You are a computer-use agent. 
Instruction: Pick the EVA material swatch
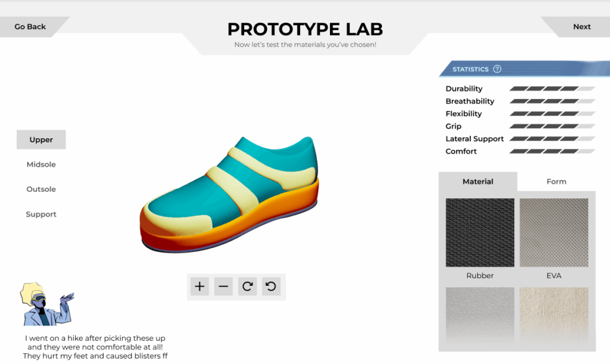point(553,233)
